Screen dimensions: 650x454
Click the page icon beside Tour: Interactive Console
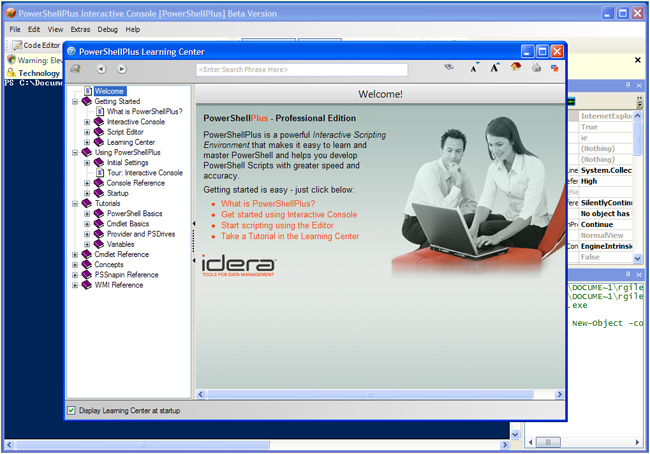[x=100, y=172]
